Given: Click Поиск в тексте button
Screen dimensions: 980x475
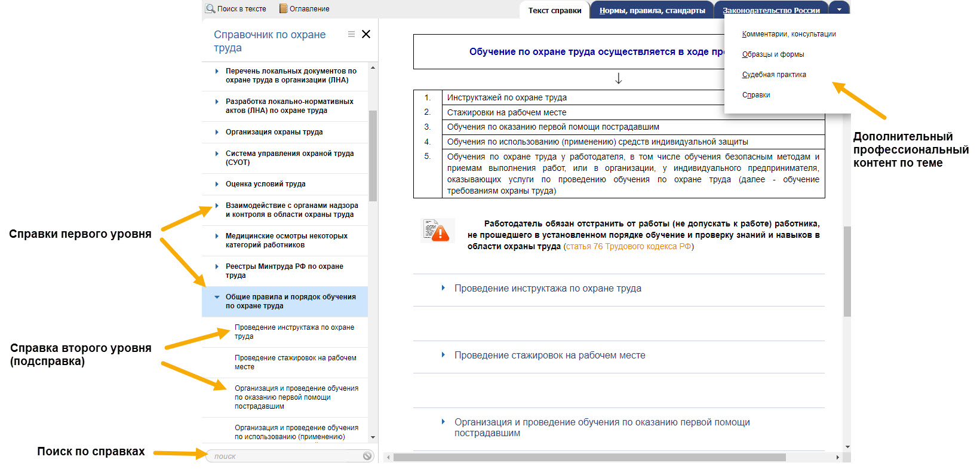Looking at the screenshot, I should point(236,9).
